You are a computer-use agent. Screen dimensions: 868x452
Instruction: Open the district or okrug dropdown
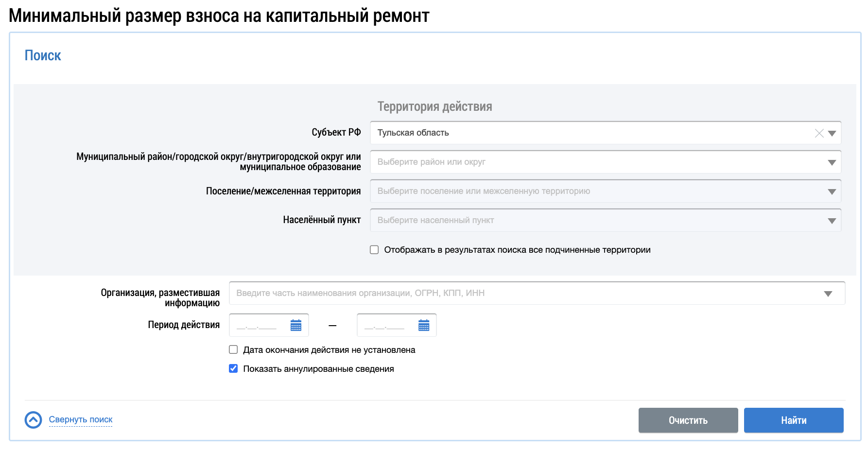point(832,162)
